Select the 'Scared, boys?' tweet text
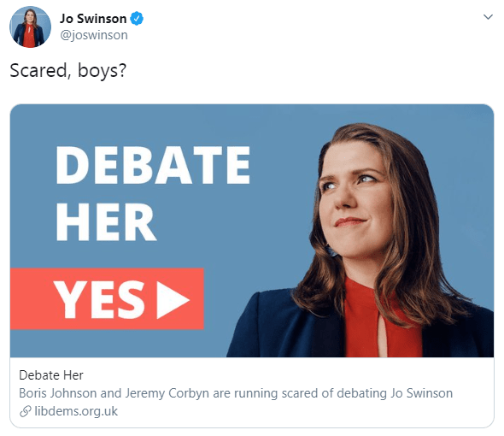 click(68, 70)
